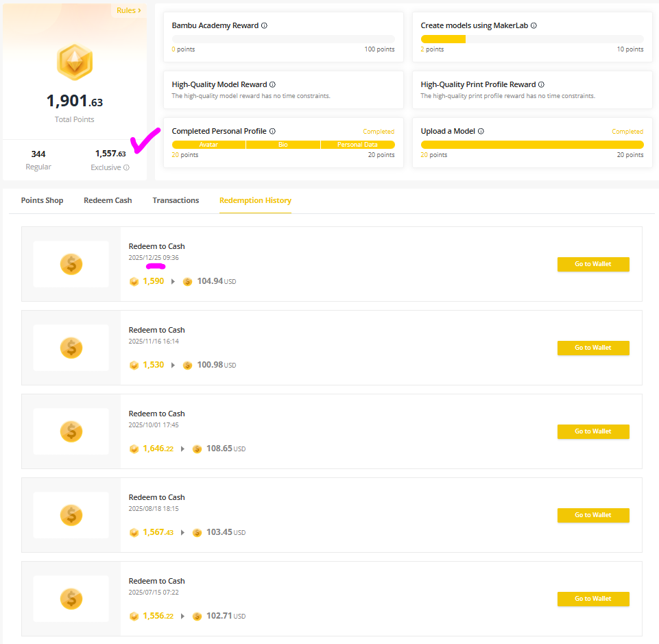Click the Avatar segment of profile progress

[x=208, y=145]
